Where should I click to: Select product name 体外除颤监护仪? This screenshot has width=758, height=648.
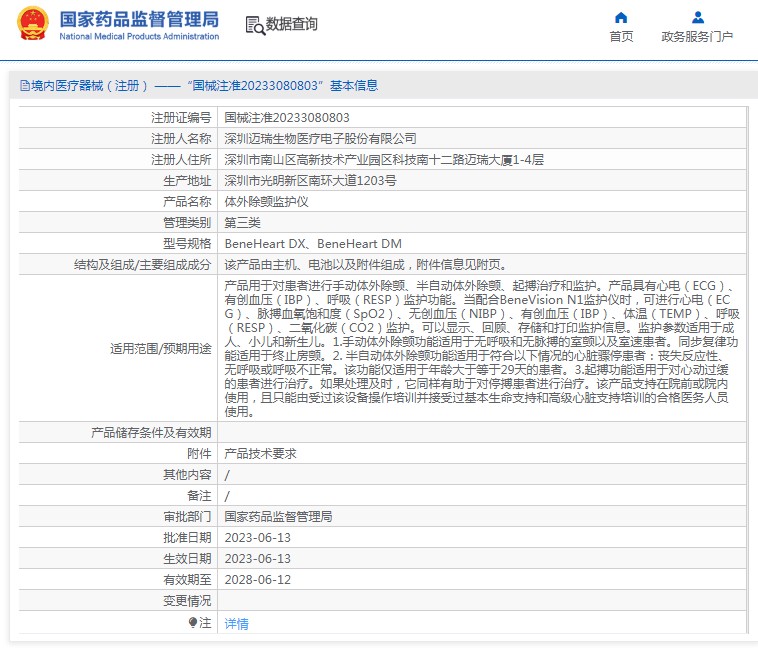[x=267, y=202]
